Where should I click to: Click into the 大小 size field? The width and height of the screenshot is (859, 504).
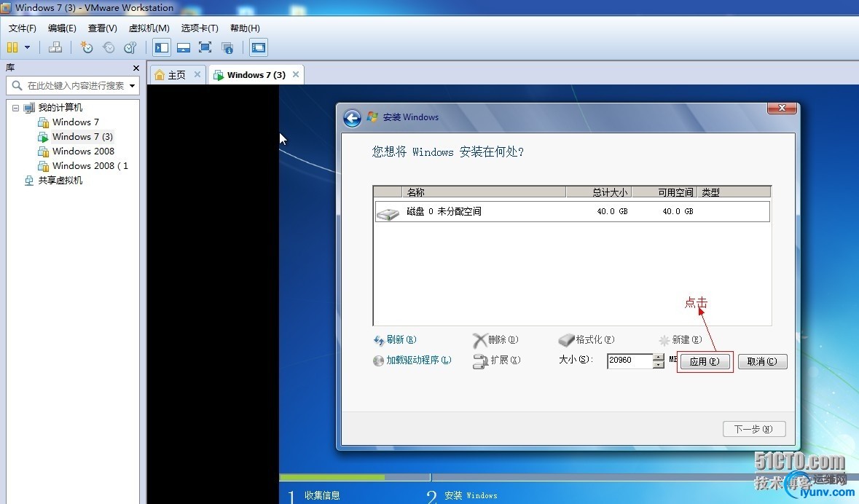coord(629,361)
